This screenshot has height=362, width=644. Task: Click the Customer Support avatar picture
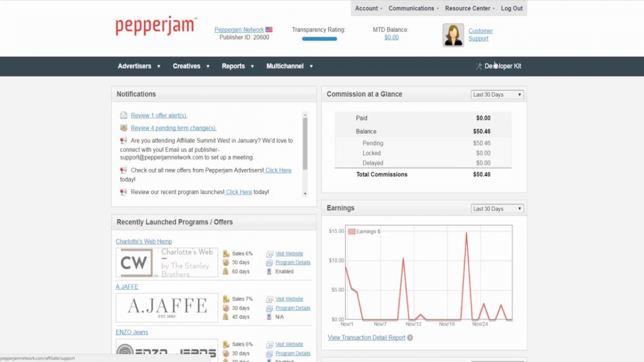(x=453, y=34)
